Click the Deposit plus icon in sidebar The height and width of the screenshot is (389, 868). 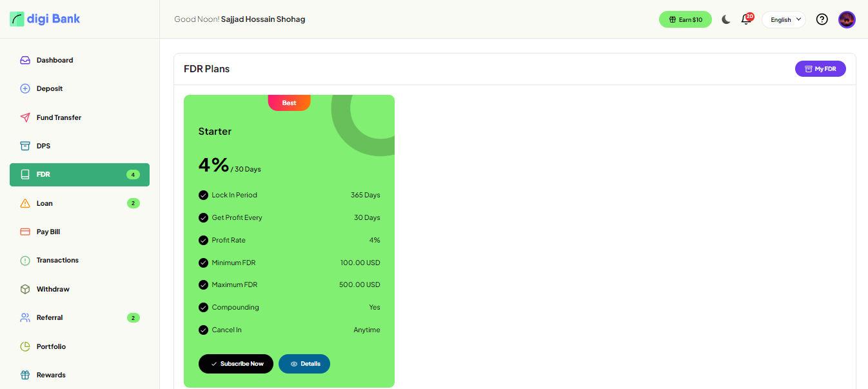tap(25, 88)
